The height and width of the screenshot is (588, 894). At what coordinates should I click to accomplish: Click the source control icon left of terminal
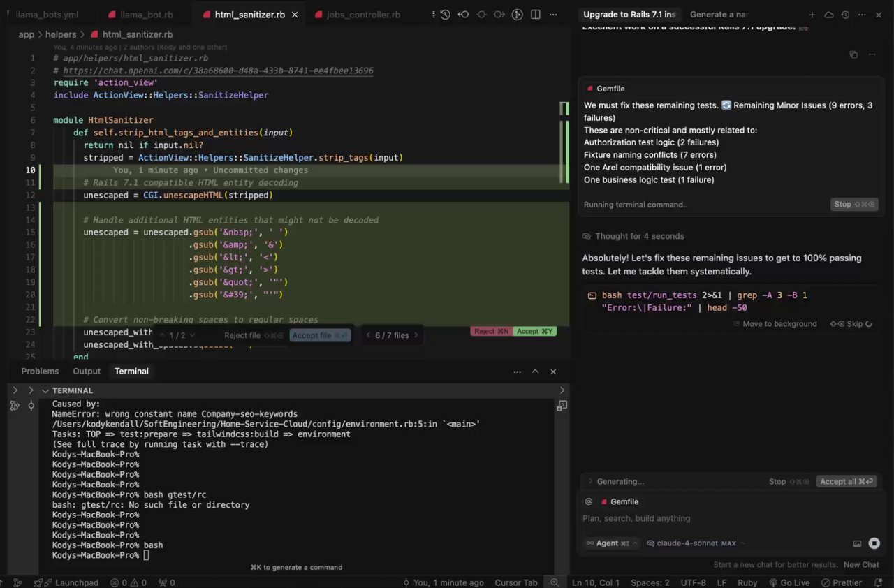(15, 405)
